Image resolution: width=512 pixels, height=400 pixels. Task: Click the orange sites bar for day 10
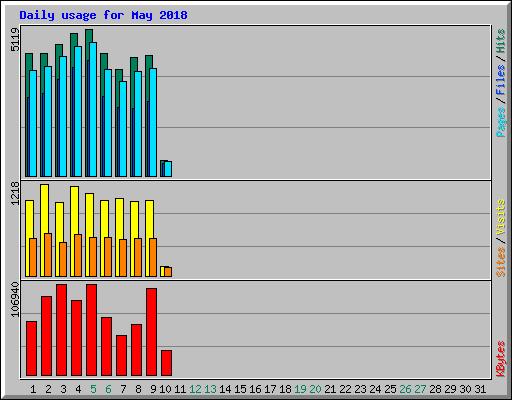pos(168,272)
